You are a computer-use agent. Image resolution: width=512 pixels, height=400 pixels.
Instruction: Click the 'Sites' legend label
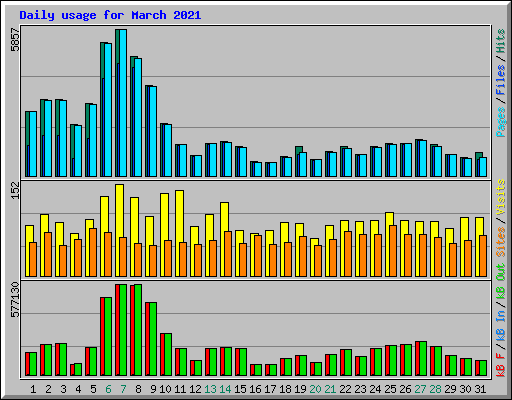(x=501, y=242)
